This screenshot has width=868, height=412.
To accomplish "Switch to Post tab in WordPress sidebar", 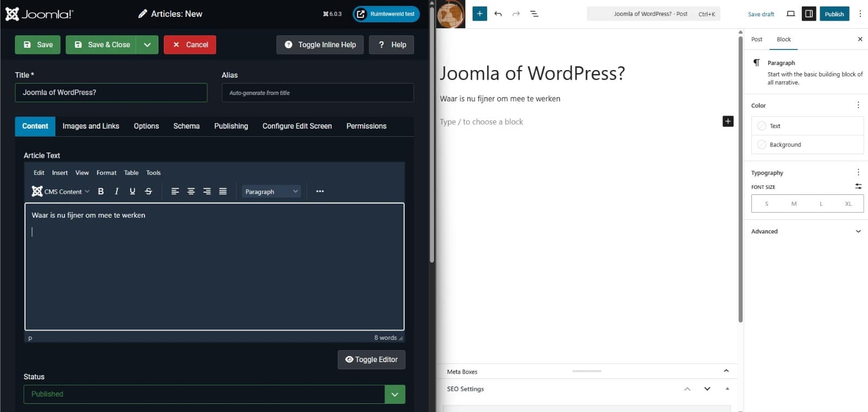I will [x=757, y=39].
